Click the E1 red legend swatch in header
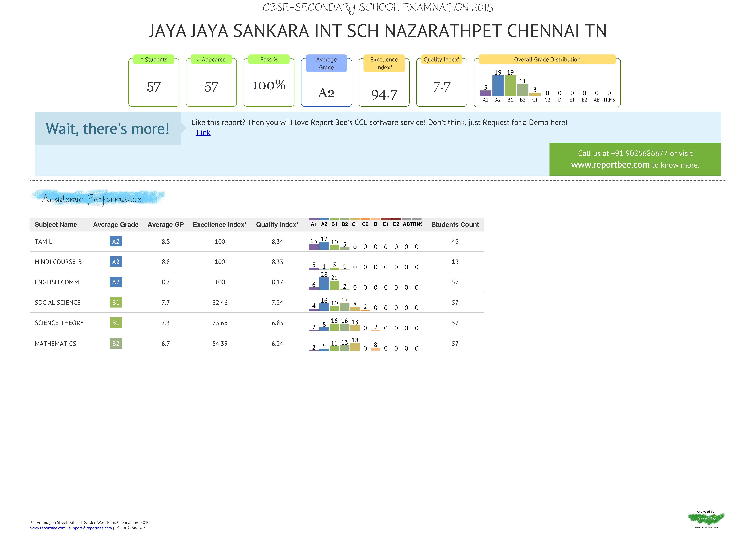The width and height of the screenshot is (756, 534). pyautogui.click(x=386, y=219)
